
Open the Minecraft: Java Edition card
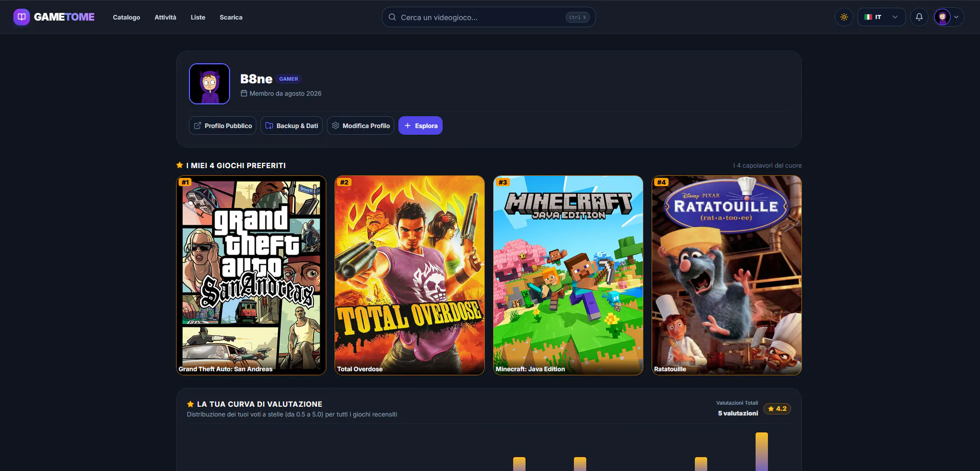point(568,275)
